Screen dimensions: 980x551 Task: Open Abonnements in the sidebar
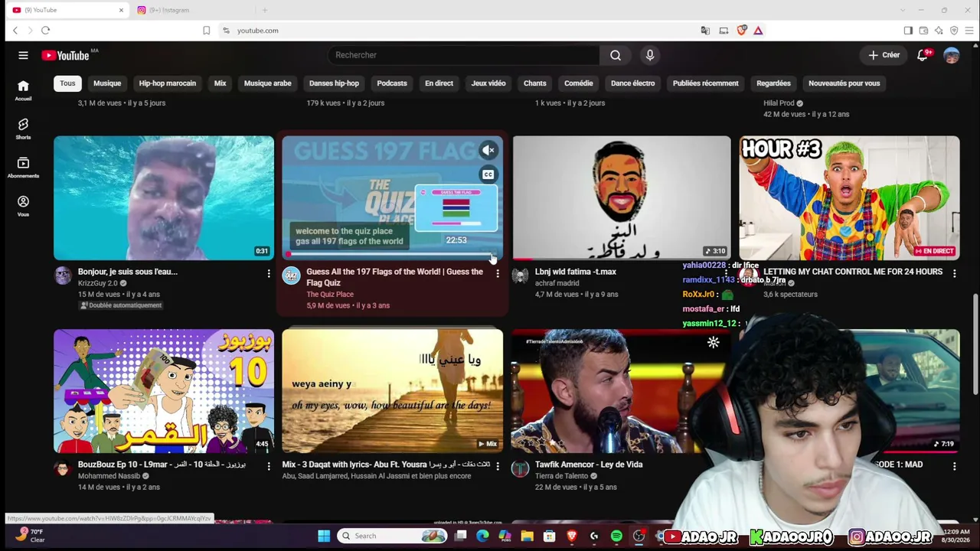click(23, 167)
